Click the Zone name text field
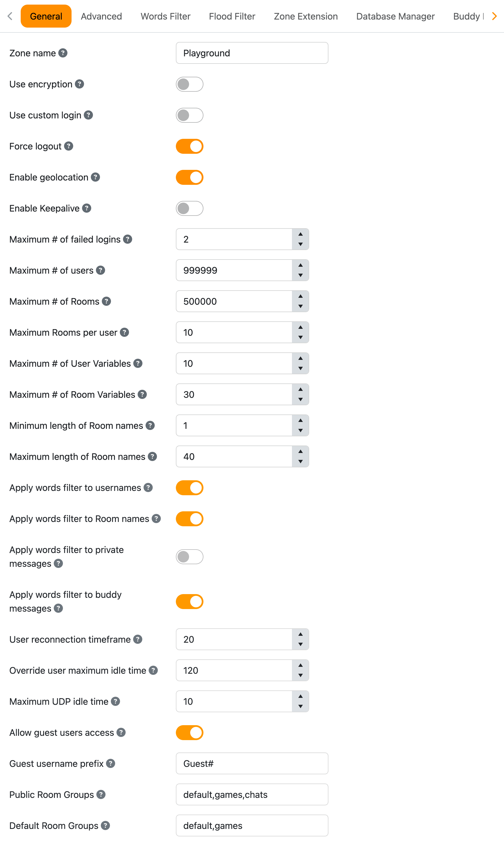 pos(252,53)
